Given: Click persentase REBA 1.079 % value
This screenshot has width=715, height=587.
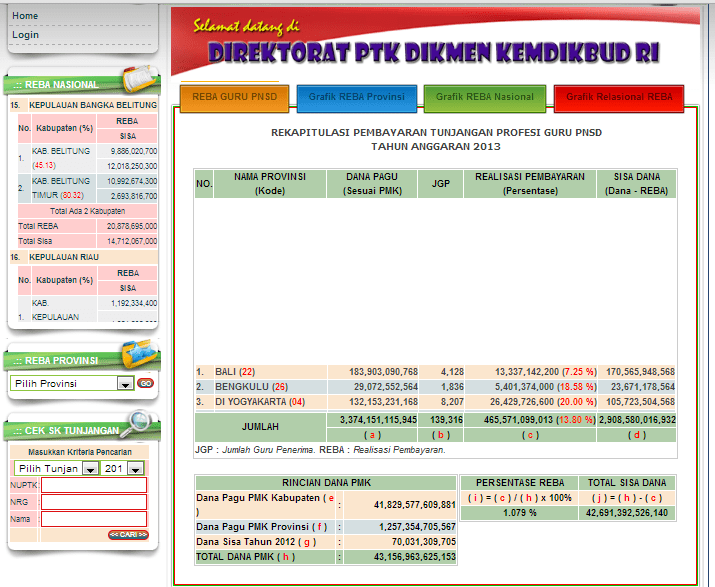Looking at the screenshot, I should pos(519,513).
